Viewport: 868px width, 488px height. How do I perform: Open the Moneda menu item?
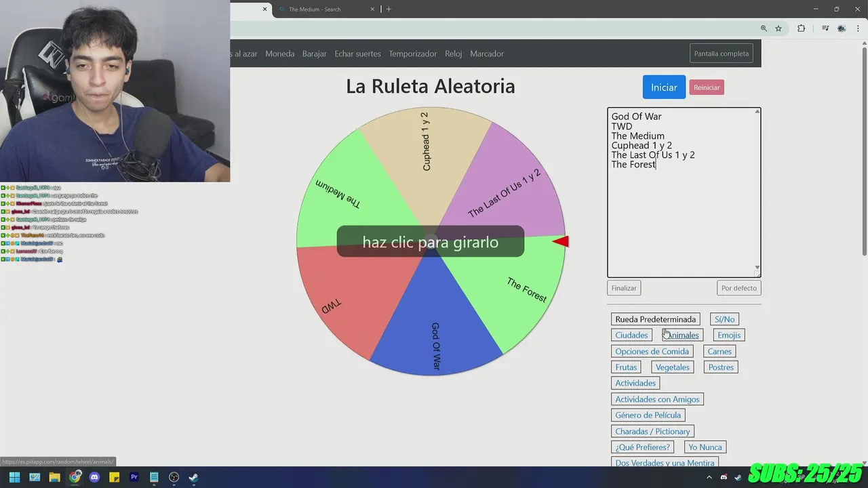click(x=280, y=54)
